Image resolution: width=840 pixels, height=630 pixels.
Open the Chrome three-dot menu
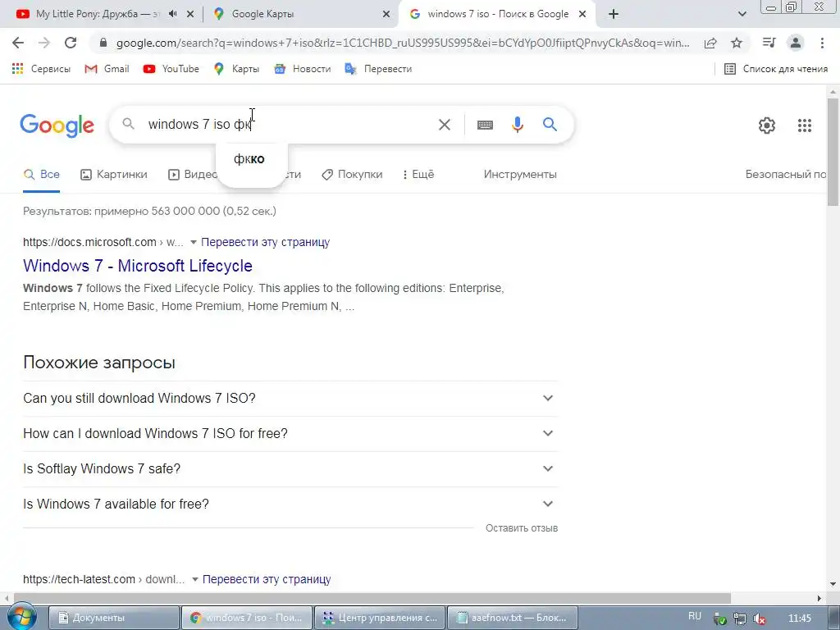[x=822, y=43]
